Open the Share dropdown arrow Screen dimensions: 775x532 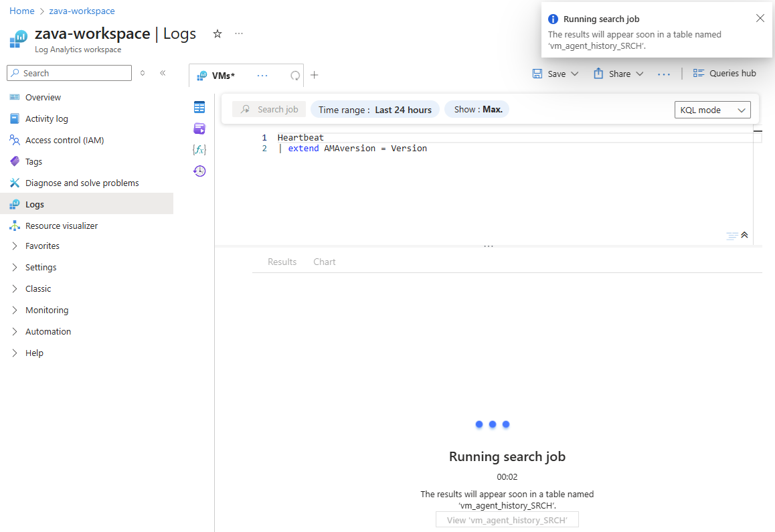[x=640, y=74]
